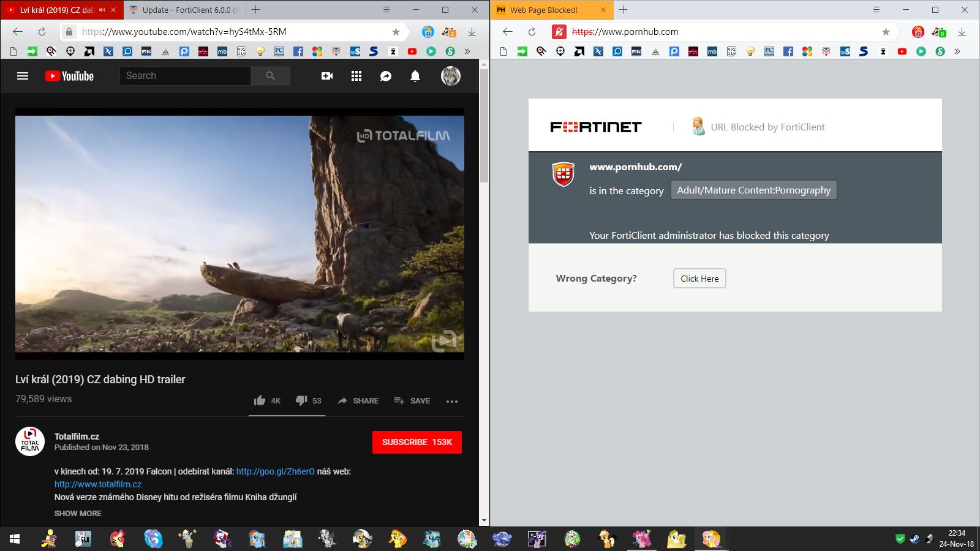The image size is (980, 551).
Task: Open more actions three-dot menu under video
Action: (452, 401)
